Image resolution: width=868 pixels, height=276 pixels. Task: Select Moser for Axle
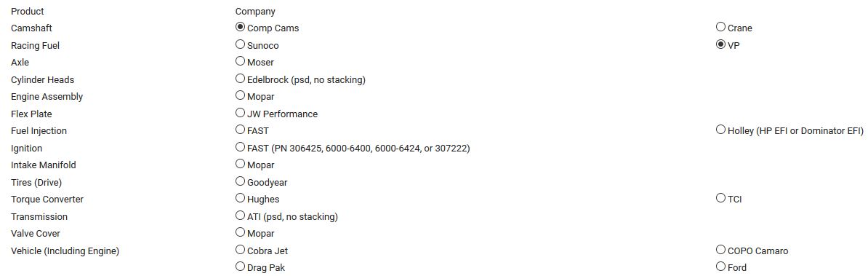[240, 61]
